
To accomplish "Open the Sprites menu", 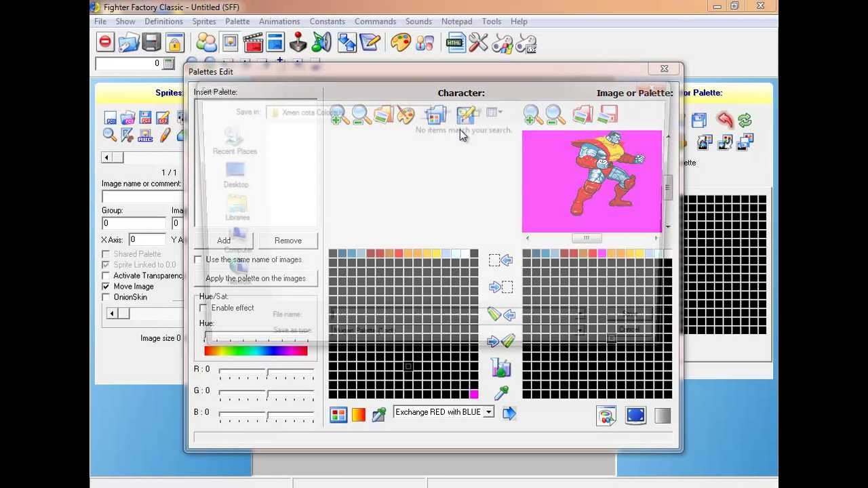I will 203,21.
